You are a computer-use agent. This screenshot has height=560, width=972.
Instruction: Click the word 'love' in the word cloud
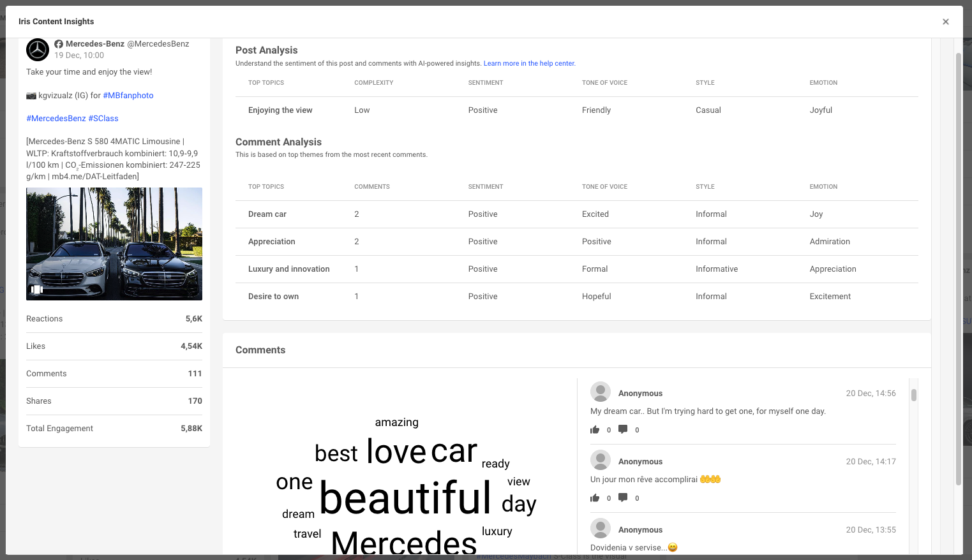pos(396,451)
